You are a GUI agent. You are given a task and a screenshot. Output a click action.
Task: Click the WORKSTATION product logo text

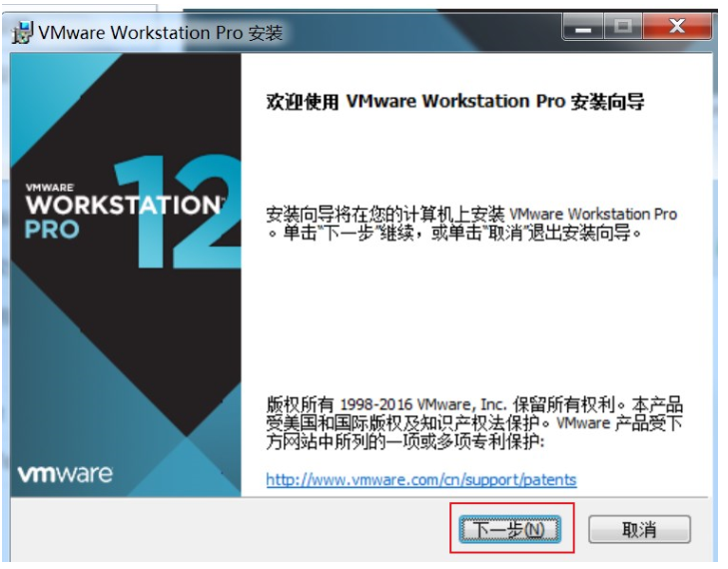click(x=124, y=205)
